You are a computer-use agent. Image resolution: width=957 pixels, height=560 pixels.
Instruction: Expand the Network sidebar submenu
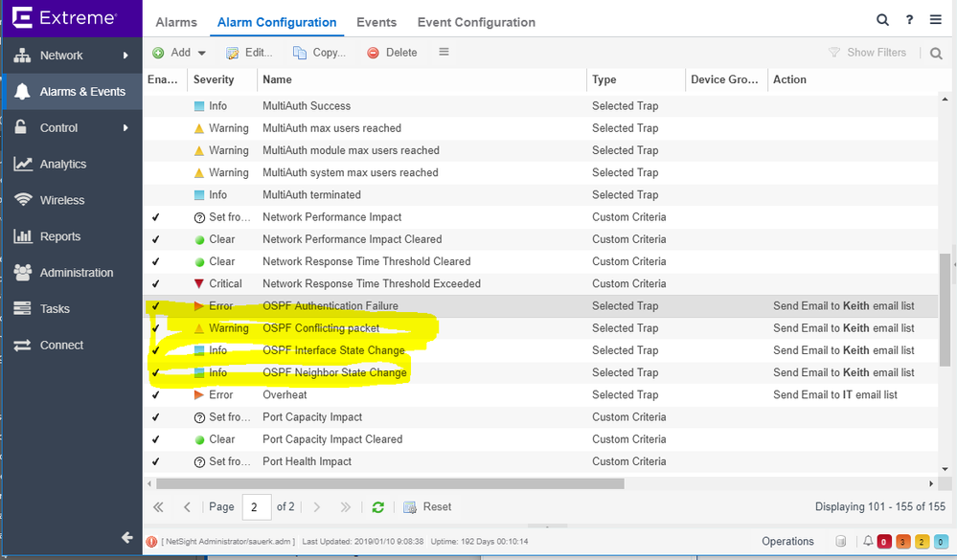125,56
